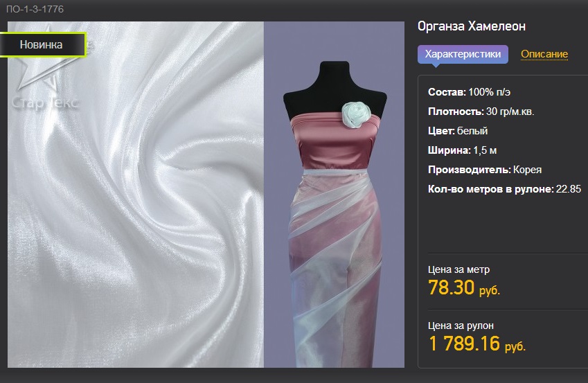Click the 78.30 руб. price
The width and height of the screenshot is (588, 383).
click(x=464, y=287)
